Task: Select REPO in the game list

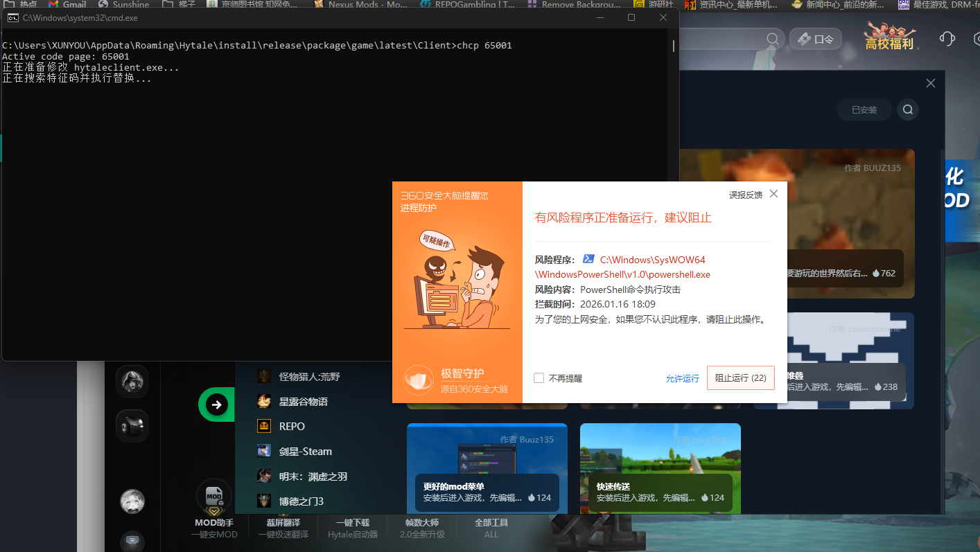Action: point(292,426)
